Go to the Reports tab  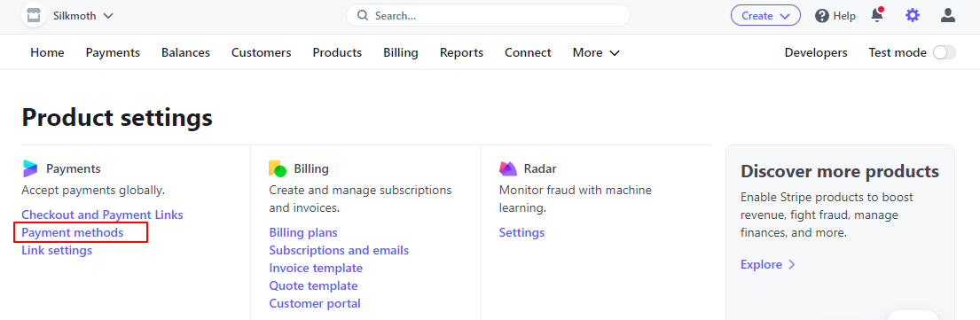point(462,53)
